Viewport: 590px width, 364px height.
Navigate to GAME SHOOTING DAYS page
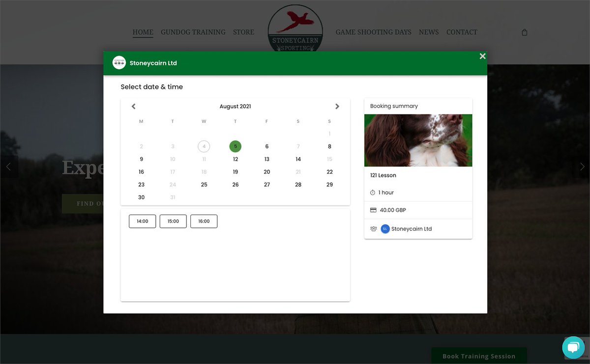click(x=373, y=32)
